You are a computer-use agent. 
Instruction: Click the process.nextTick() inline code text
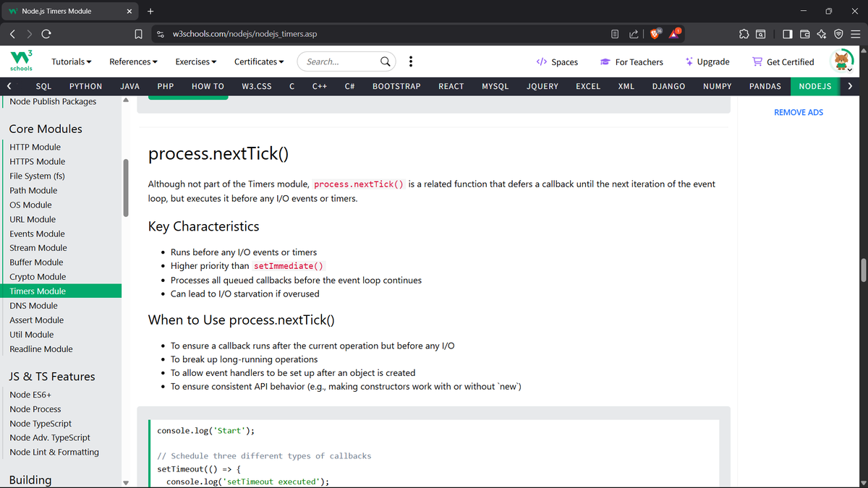[359, 184]
